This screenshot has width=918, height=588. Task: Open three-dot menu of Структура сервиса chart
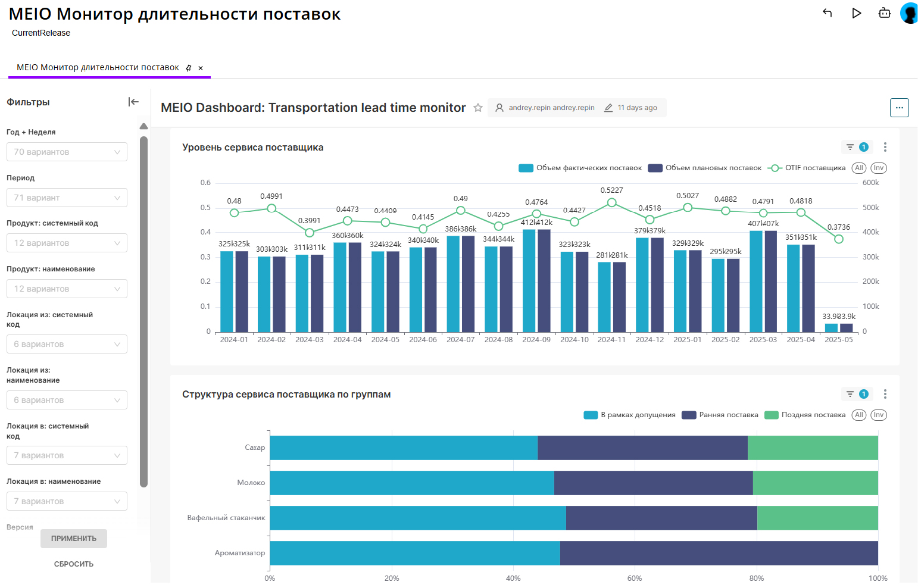pos(885,394)
